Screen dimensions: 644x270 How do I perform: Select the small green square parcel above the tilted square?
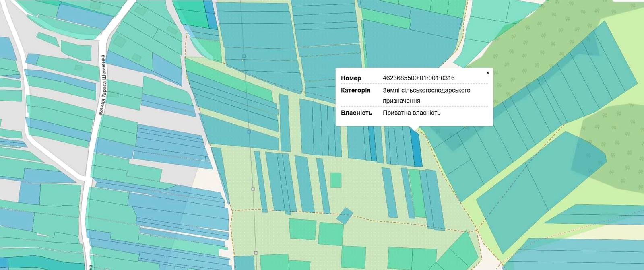pos(336,180)
